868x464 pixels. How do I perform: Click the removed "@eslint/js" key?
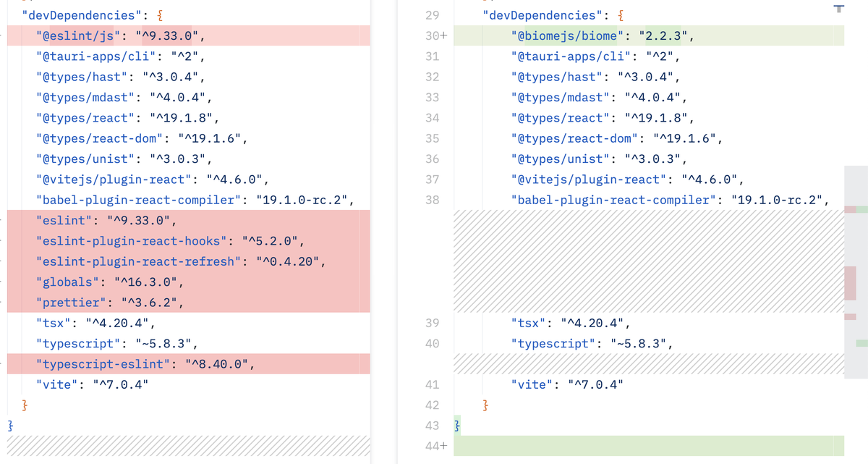coord(77,35)
